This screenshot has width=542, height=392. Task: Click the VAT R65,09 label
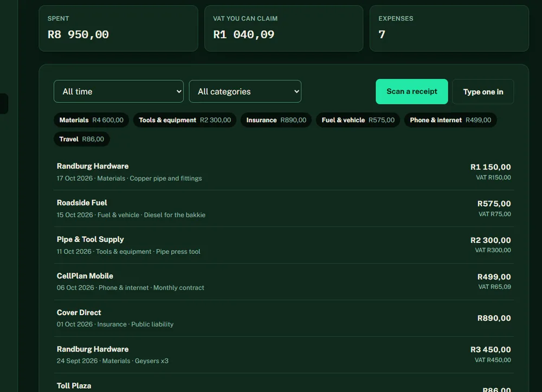point(495,286)
